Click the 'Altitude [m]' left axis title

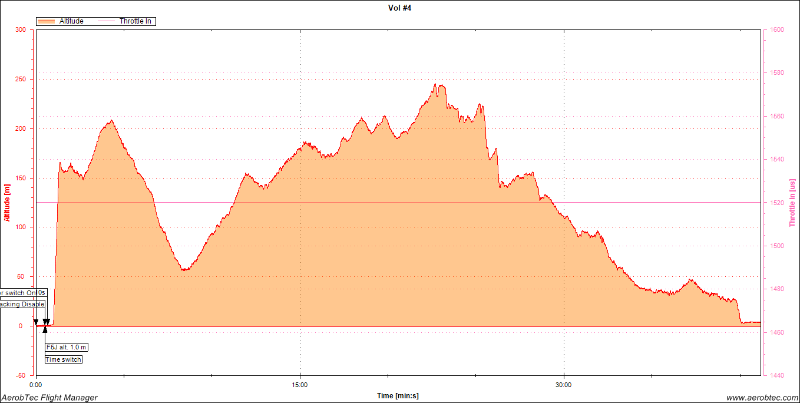(7, 202)
